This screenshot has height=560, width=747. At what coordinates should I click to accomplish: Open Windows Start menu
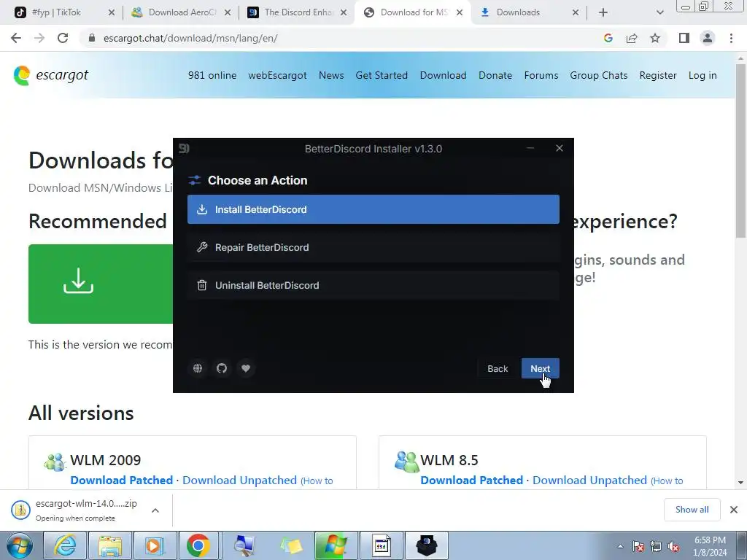(x=20, y=545)
